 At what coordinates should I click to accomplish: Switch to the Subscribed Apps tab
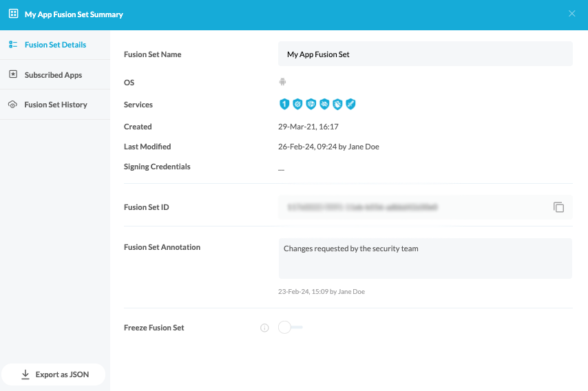point(53,75)
